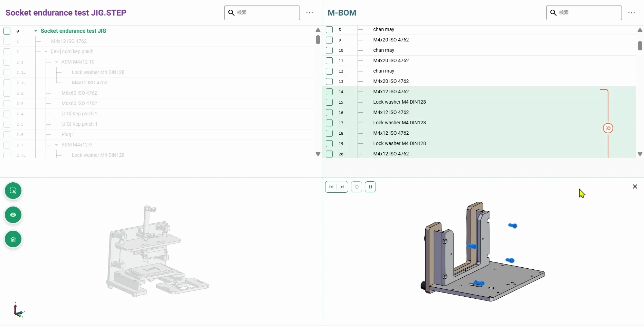Toggle the eye visibility button in viewer
The width and height of the screenshot is (644, 326).
(x=13, y=215)
